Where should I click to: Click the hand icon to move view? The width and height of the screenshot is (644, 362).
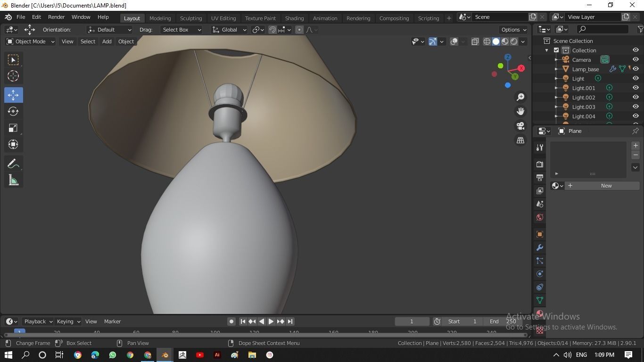520,111
